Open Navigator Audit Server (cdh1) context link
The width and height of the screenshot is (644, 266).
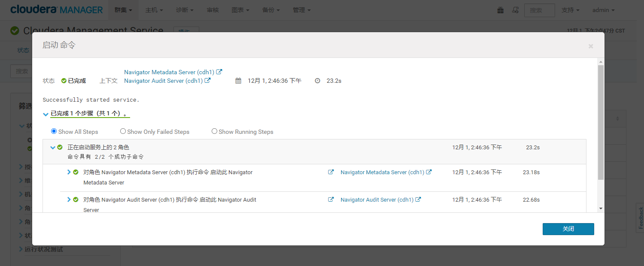point(164,81)
